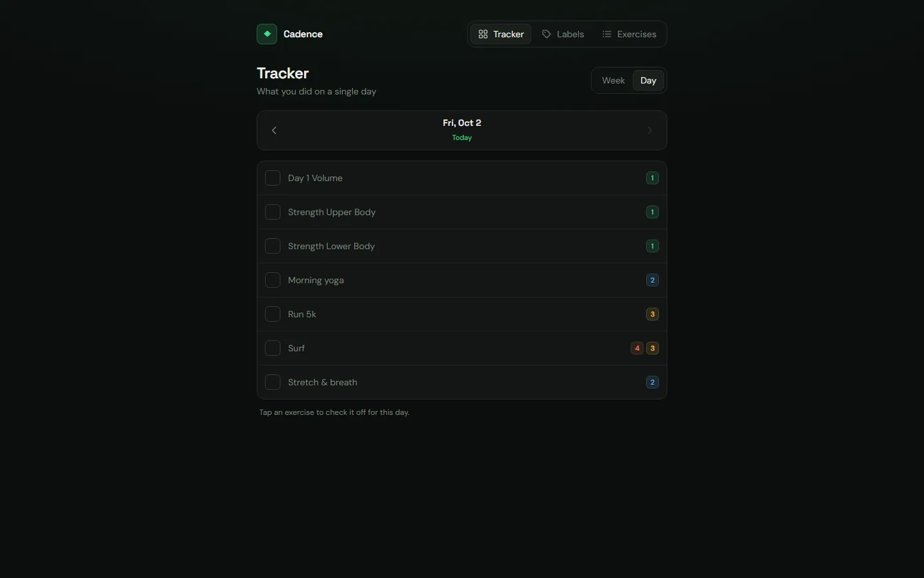Open the Exercises tab
The height and width of the screenshot is (578, 924).
[x=629, y=34]
